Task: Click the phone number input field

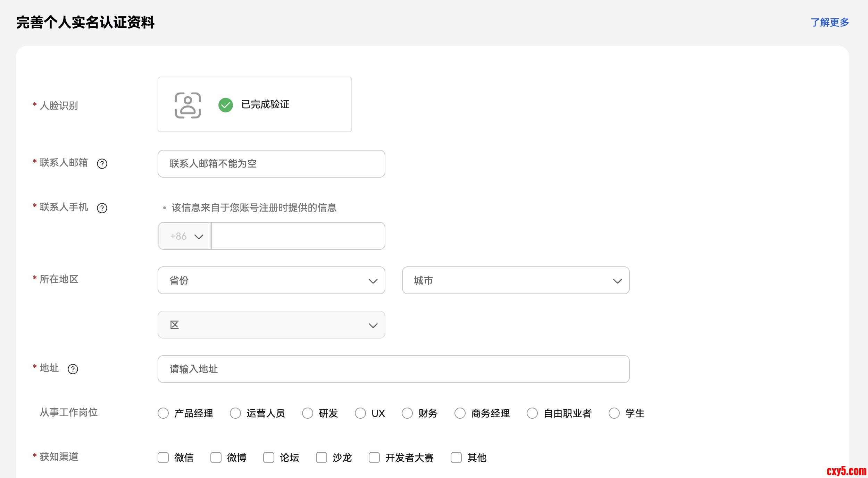Action: (298, 236)
